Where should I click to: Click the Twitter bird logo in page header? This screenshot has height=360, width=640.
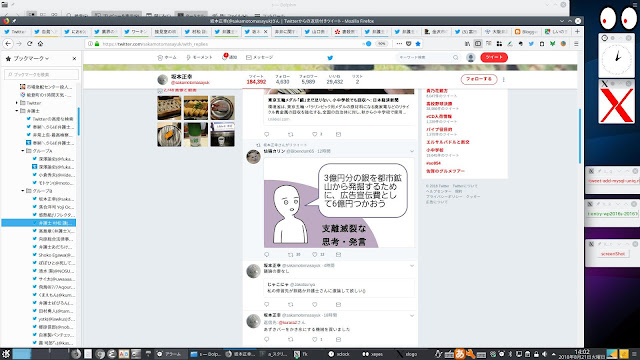(x=330, y=58)
